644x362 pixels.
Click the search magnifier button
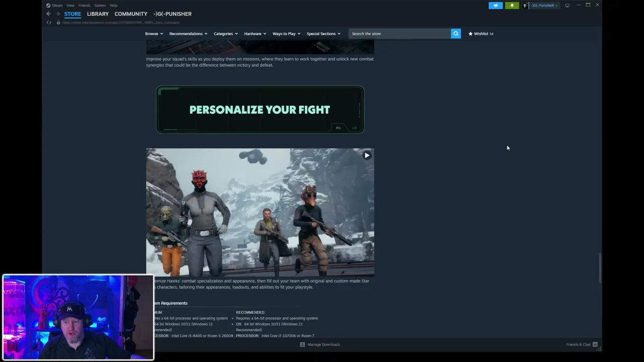(x=456, y=34)
